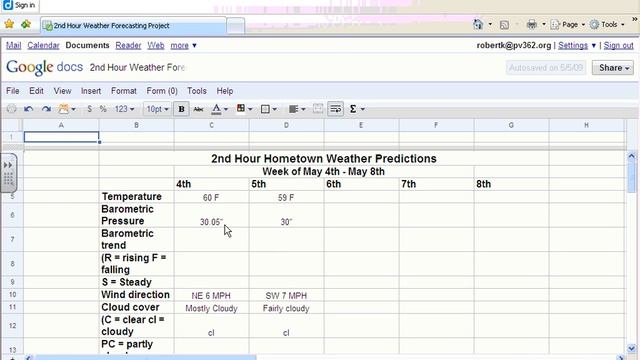Screen dimensions: 640x360
Task: Format selected cell as currency
Action: 89,109
